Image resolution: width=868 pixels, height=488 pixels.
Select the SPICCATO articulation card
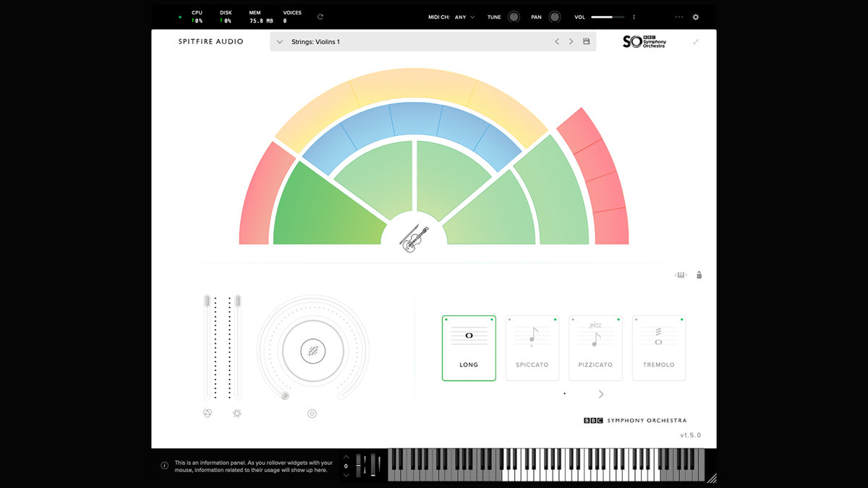[x=532, y=347]
